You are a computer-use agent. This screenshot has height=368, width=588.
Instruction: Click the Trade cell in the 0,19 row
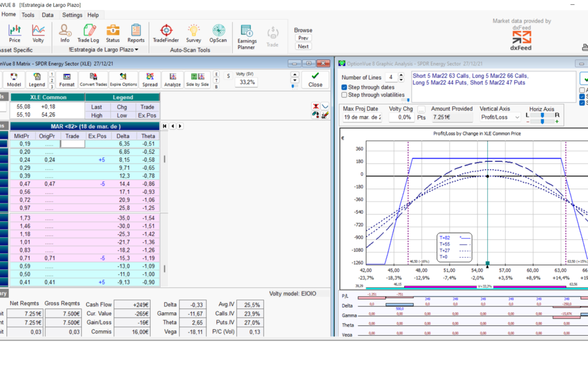pos(72,144)
